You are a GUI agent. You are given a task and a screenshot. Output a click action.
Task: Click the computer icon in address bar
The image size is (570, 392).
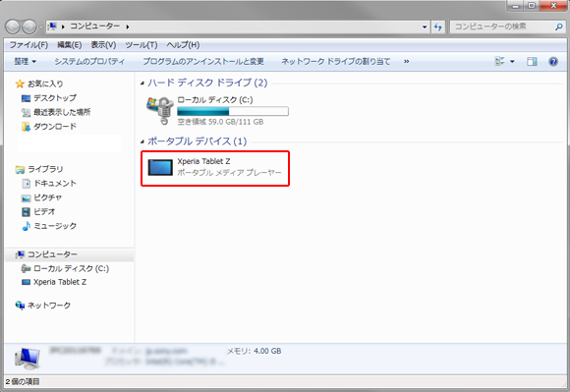[x=52, y=27]
